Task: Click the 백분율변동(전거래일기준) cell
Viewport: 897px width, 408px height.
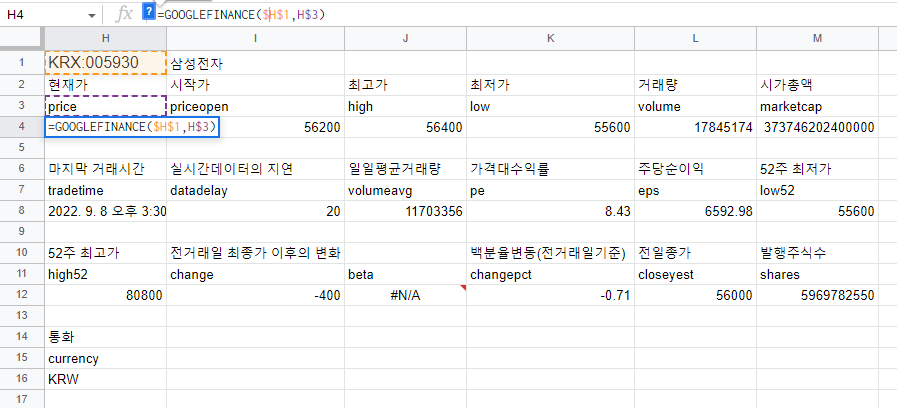Action: click(x=550, y=253)
